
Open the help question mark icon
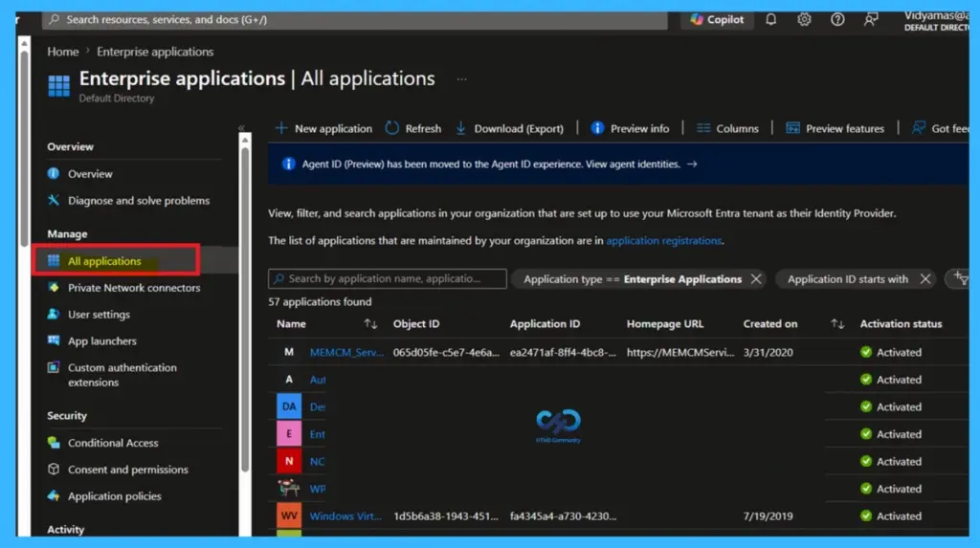pos(837,19)
